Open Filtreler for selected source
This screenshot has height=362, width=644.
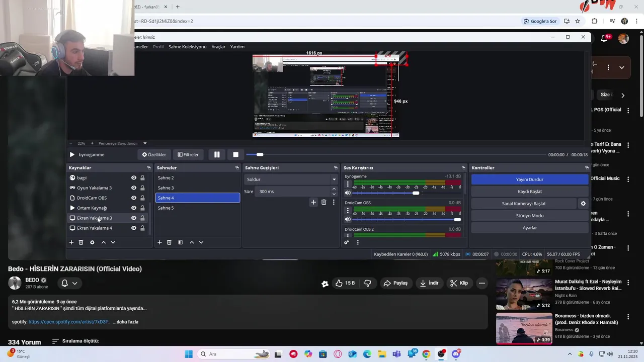(188, 154)
